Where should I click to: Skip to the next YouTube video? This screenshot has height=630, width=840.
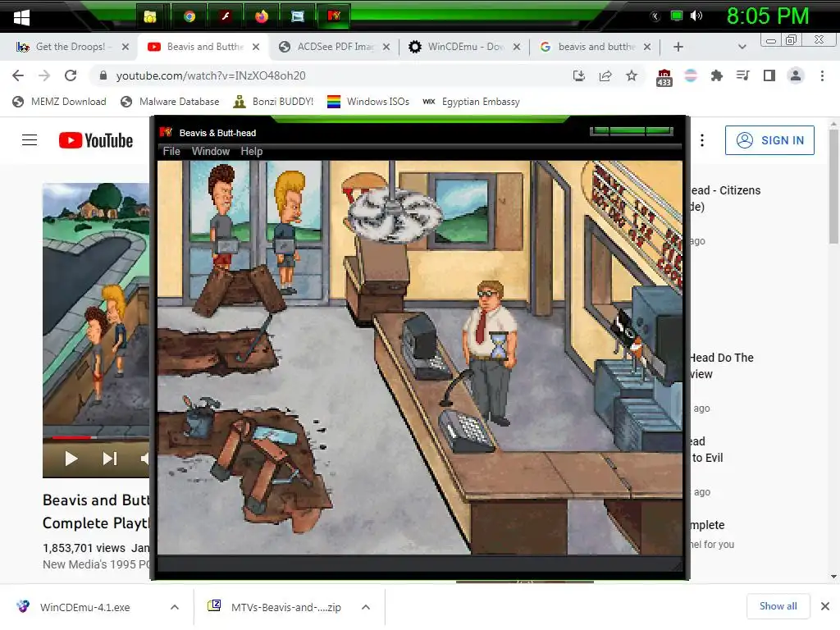(109, 459)
